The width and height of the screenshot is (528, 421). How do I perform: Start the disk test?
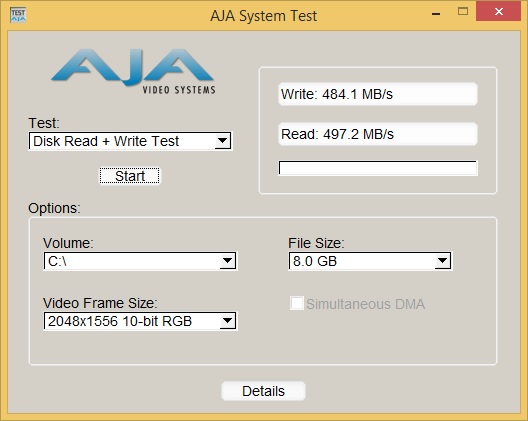[130, 176]
